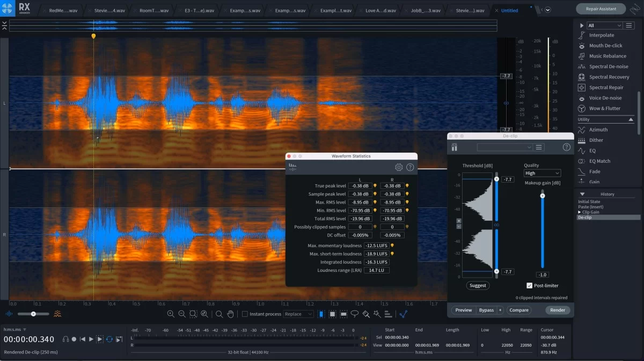Select the brush selection tool
Screen dimensions: 644x361
click(x=366, y=314)
